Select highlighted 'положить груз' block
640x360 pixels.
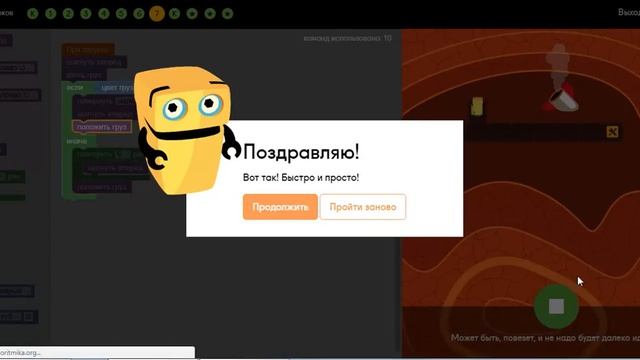click(x=102, y=127)
